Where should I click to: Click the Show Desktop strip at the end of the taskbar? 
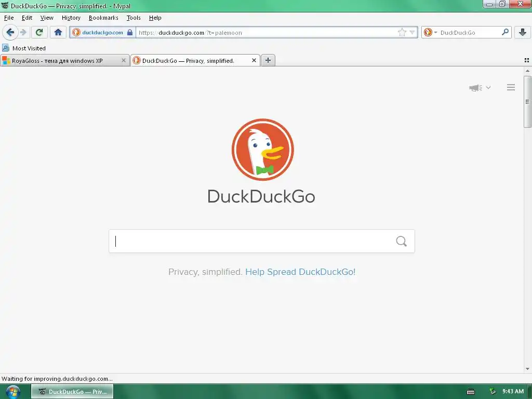pyautogui.click(x=529, y=392)
